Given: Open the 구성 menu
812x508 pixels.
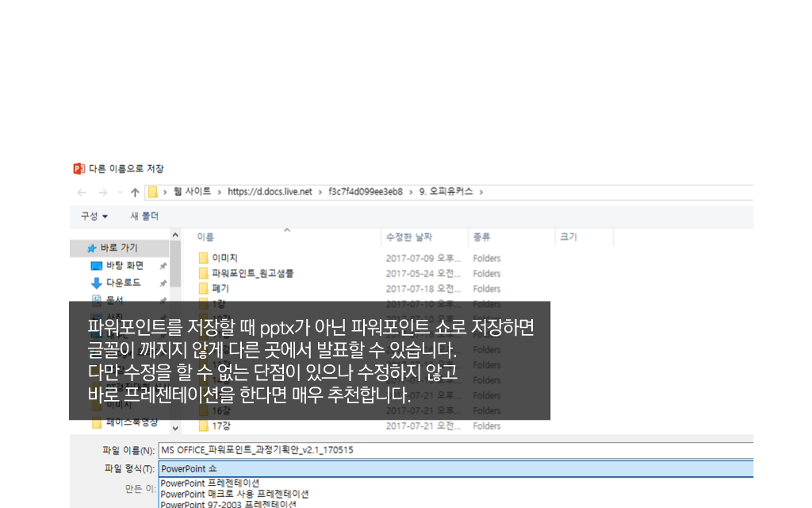Looking at the screenshot, I should point(94,216).
